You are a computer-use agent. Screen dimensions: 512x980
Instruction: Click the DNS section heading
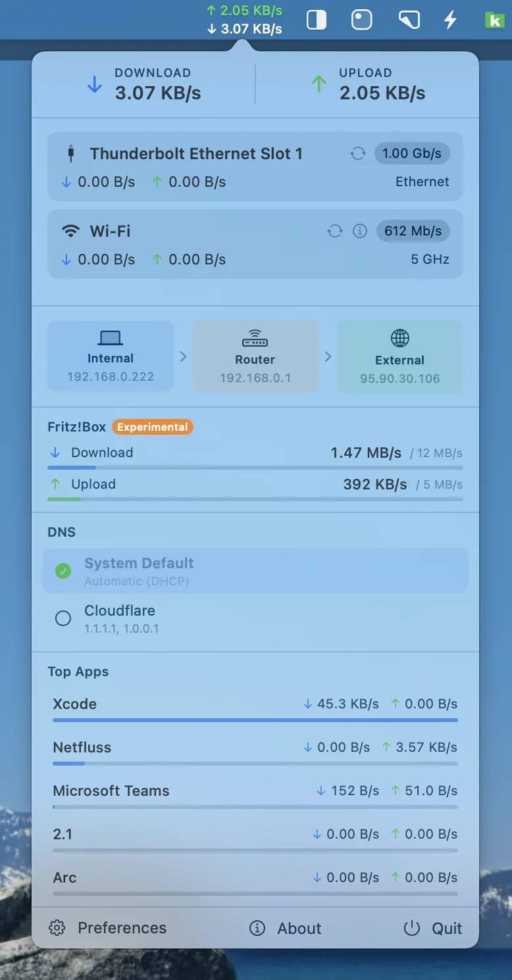pos(62,532)
